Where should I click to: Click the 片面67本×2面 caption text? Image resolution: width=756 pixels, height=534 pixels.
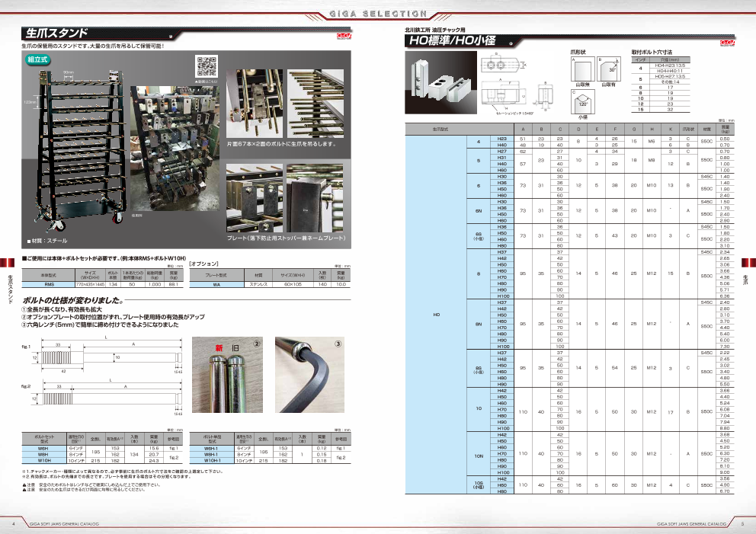pos(281,144)
